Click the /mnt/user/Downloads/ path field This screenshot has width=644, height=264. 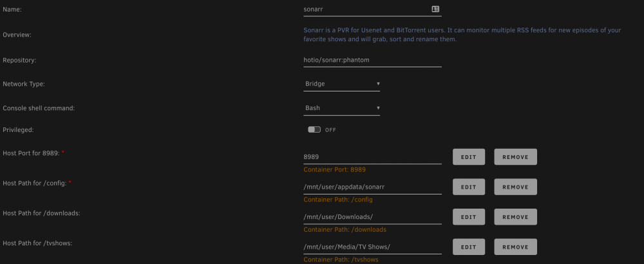click(x=372, y=217)
